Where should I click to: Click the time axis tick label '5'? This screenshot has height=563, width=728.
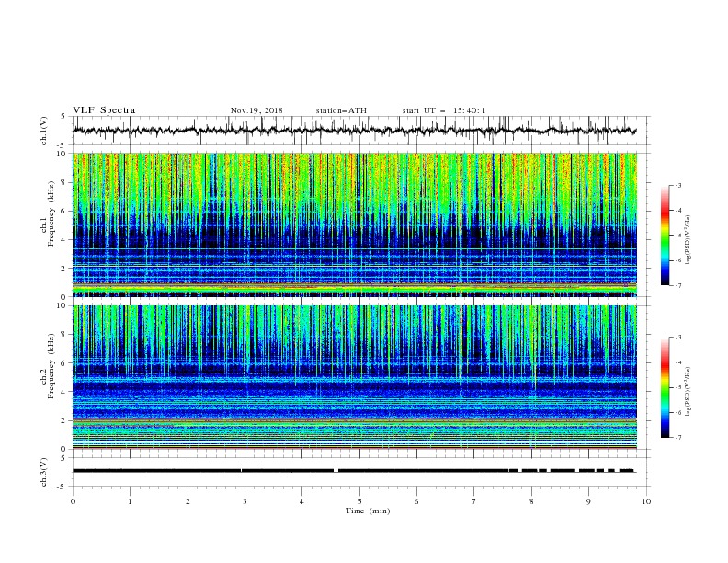tap(359, 501)
